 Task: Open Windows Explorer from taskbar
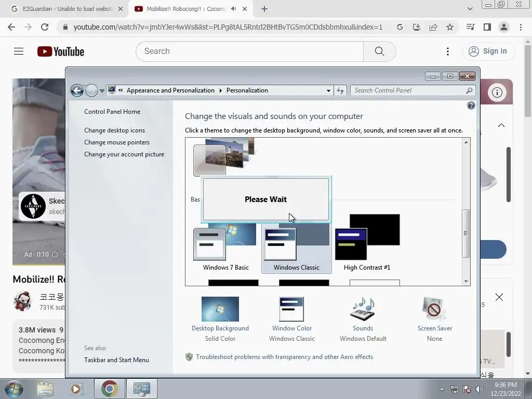pos(45,389)
